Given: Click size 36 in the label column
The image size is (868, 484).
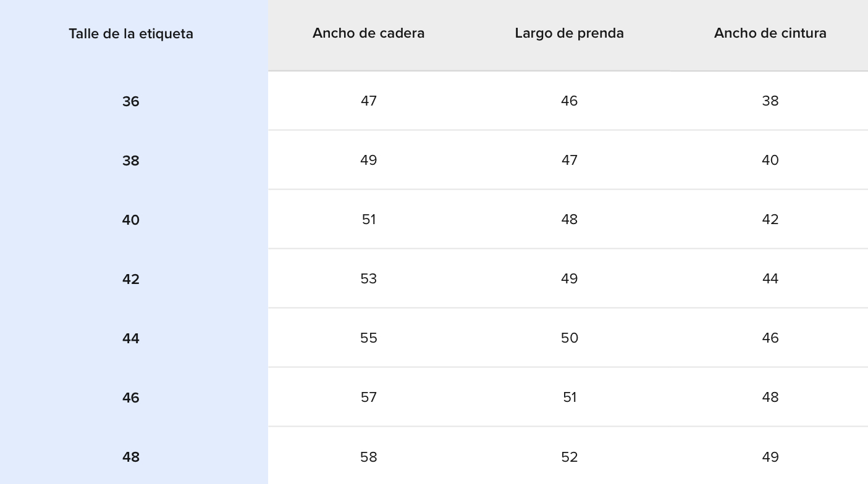Looking at the screenshot, I should click(x=131, y=101).
